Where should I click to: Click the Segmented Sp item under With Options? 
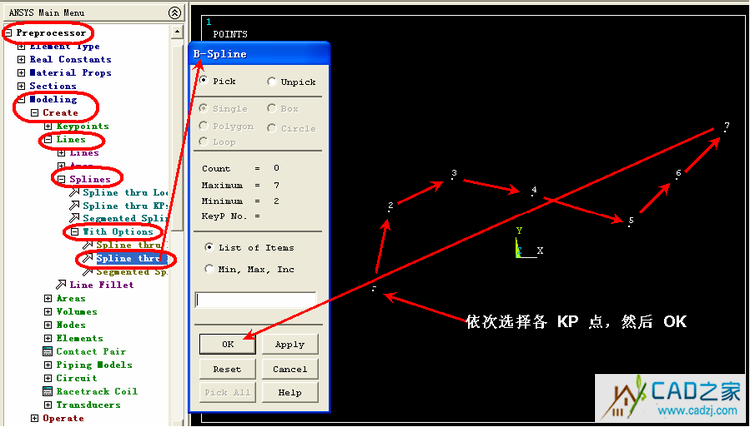tap(132, 272)
